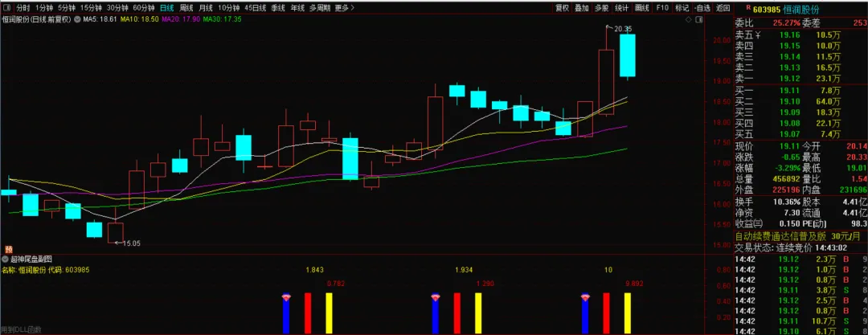Click the MA20: 17.90 label
Screen dimensions: 868x335
181,19
